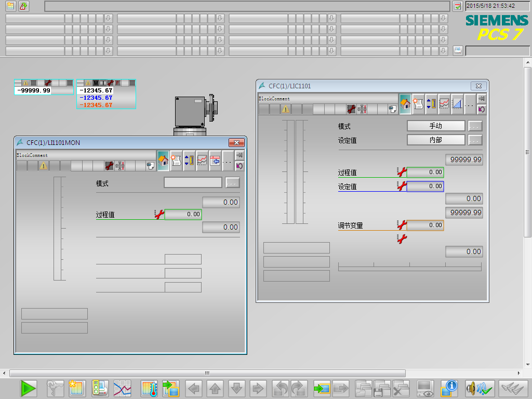Image resolution: width=532 pixels, height=399 pixels.
Task: Show more views in LI1101MON faceplate toolbar
Action: (x=228, y=161)
